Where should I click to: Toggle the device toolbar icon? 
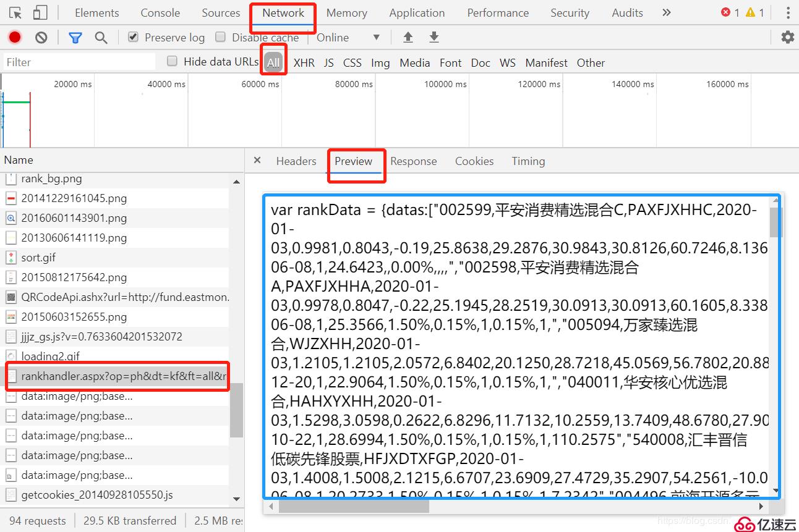(x=40, y=13)
